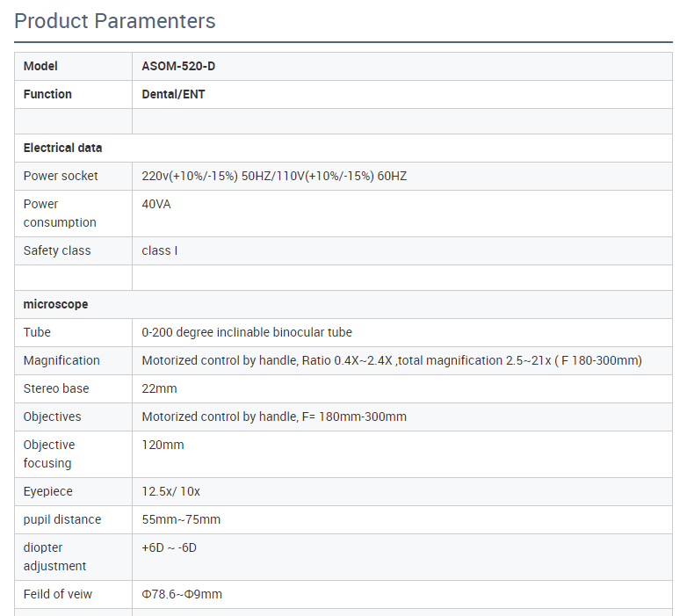Click the 120mm objective focusing value
The width and height of the screenshot is (694, 616).
[163, 445]
